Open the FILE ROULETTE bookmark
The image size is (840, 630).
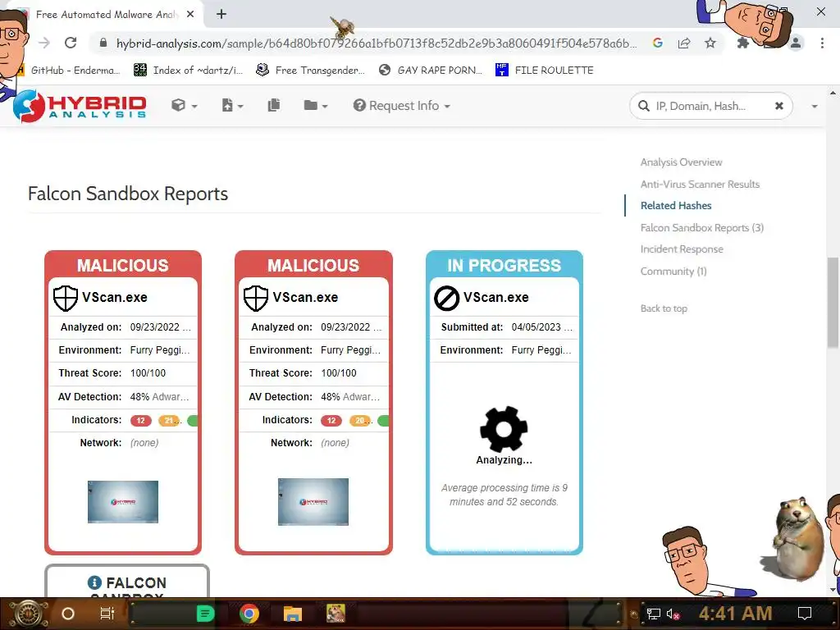[545, 71]
